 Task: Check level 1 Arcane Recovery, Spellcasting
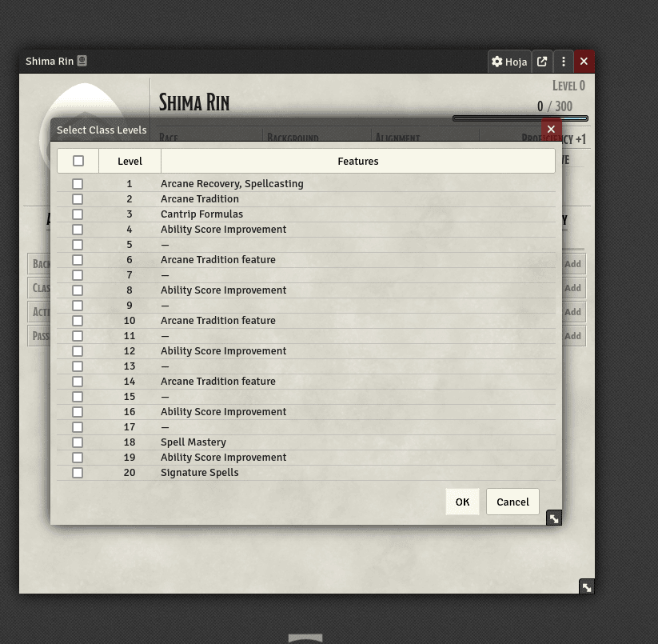tap(78, 184)
